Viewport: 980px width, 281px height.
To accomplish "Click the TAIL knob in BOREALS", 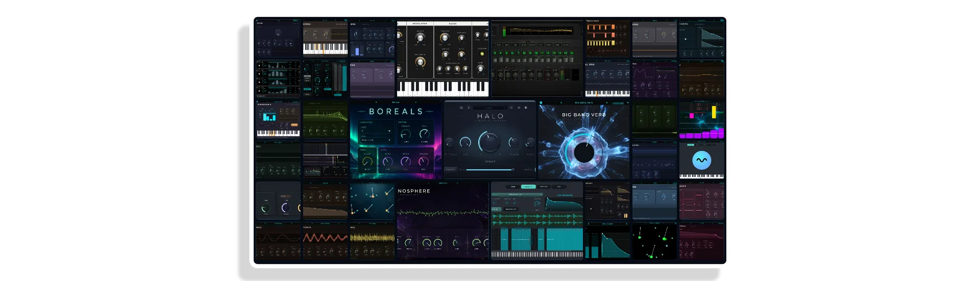I will tap(425, 134).
